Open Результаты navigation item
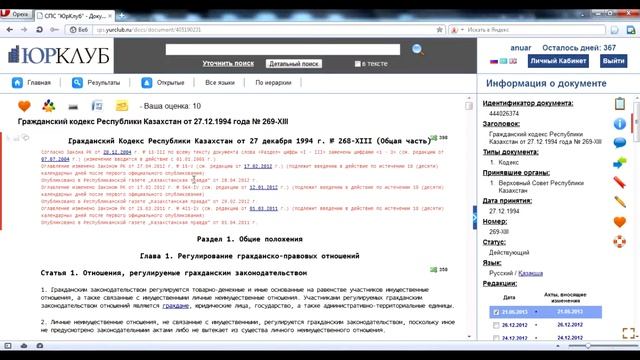 [96, 83]
